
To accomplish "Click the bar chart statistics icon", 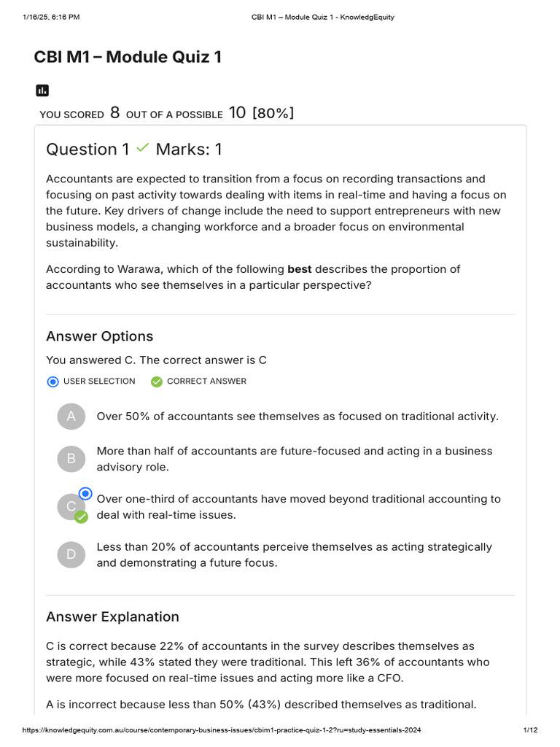I will tap(42, 90).
